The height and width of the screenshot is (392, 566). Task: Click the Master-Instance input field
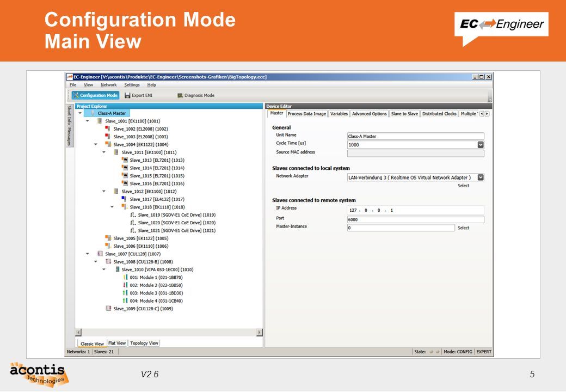pos(401,228)
